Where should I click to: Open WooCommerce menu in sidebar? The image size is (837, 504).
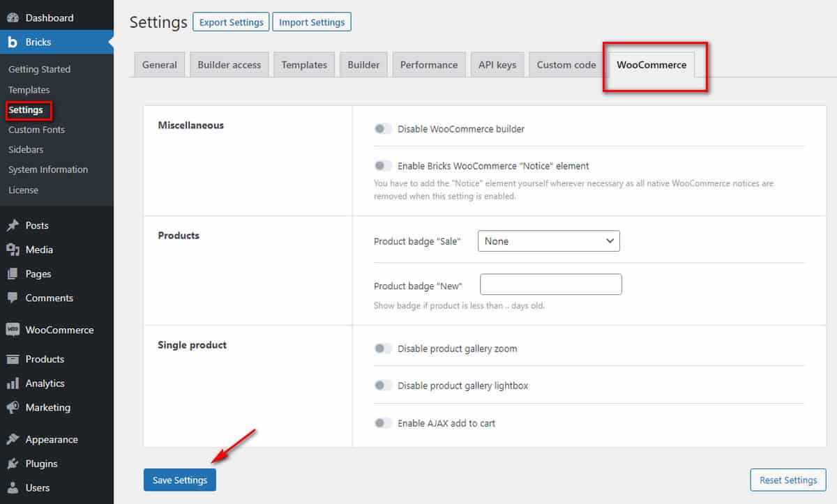[56, 330]
